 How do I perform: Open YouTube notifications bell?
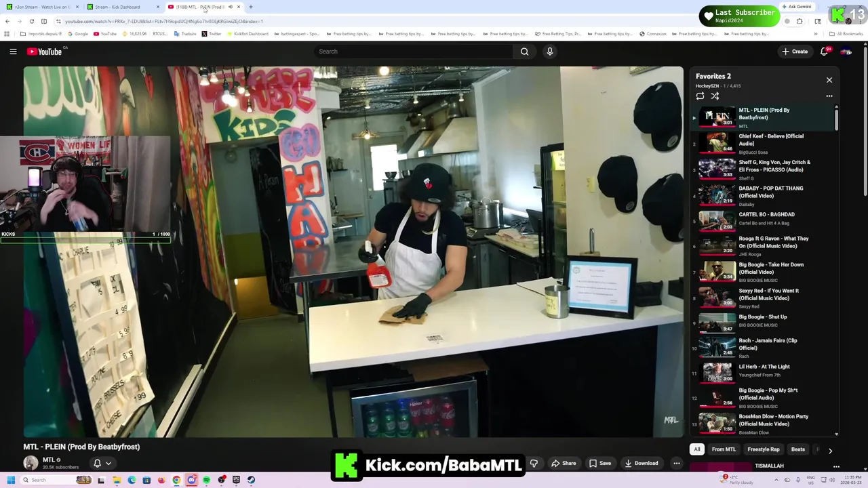[825, 52]
